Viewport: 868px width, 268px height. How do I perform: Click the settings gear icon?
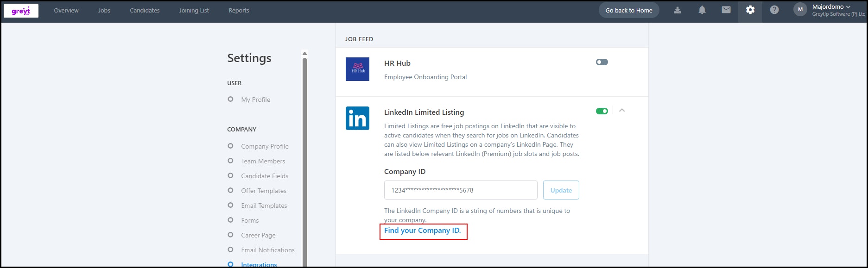pos(750,10)
